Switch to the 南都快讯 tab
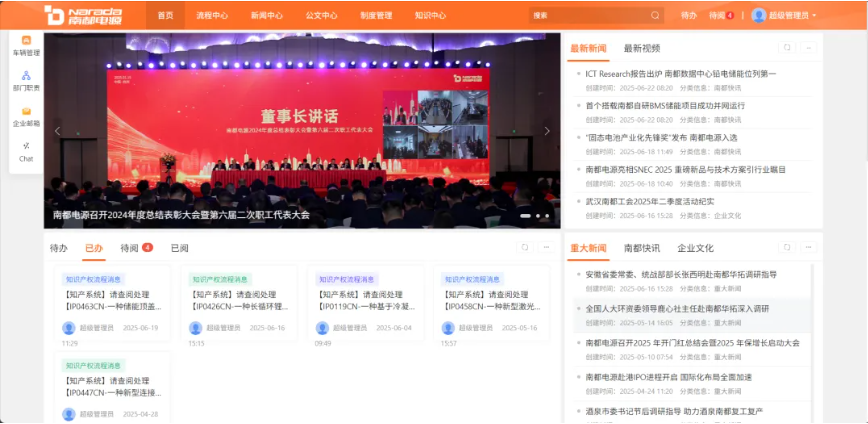Viewport: 868px width, 424px height. (x=642, y=248)
